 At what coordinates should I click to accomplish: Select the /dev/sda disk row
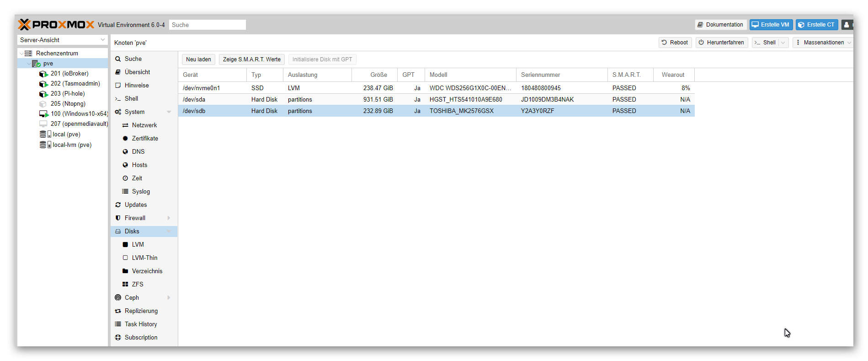coord(437,99)
